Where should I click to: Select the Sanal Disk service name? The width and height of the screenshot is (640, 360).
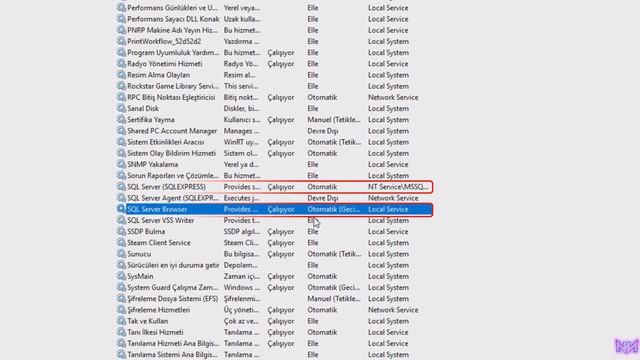[143, 109]
